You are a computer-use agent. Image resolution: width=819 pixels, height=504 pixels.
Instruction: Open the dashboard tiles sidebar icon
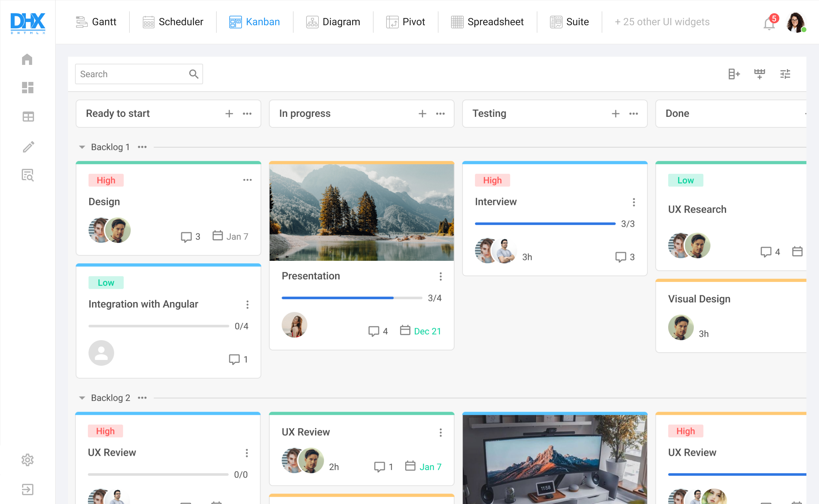[28, 88]
